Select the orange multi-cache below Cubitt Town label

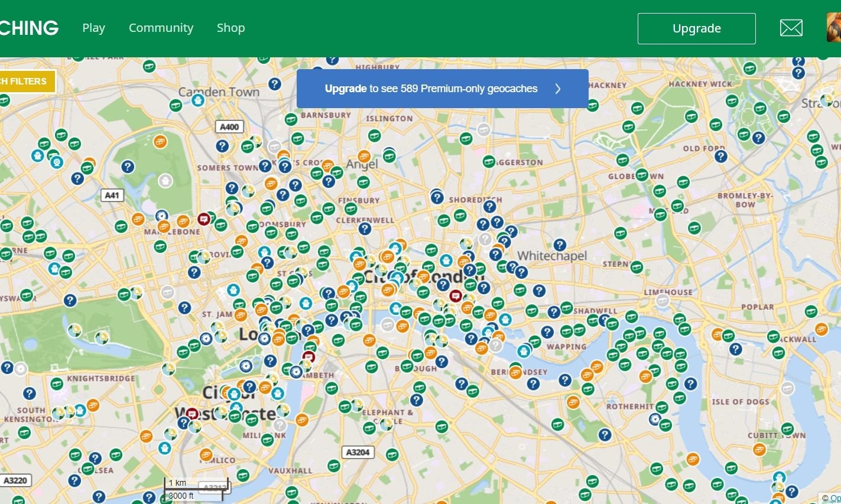point(759,450)
